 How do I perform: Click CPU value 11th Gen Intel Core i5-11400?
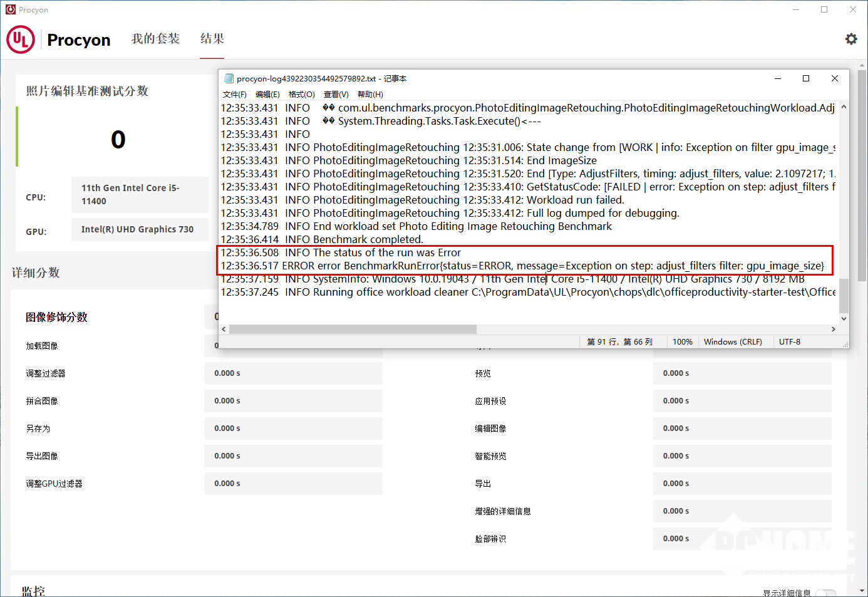(x=140, y=194)
